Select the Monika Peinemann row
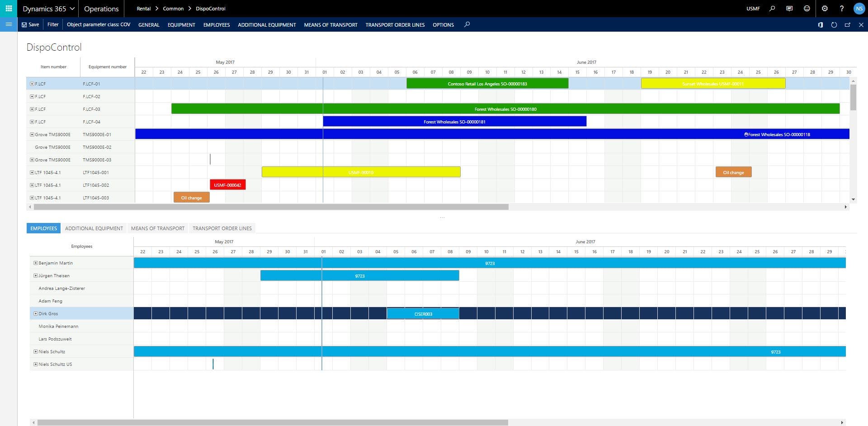The width and height of the screenshot is (868, 426). point(81,326)
